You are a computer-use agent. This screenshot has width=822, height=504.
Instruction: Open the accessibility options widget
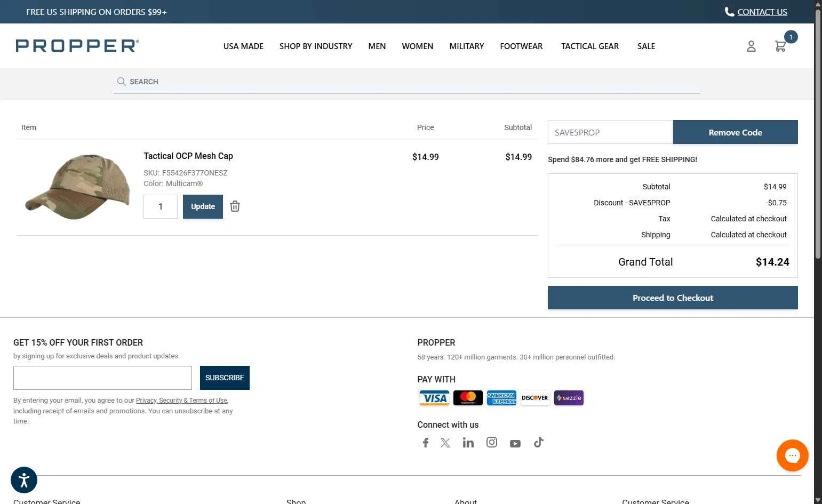(24, 480)
